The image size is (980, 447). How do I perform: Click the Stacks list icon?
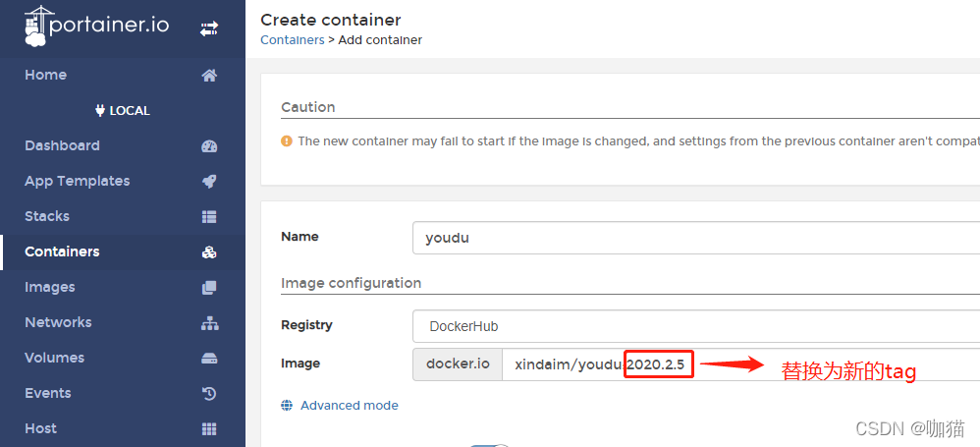[x=209, y=217]
